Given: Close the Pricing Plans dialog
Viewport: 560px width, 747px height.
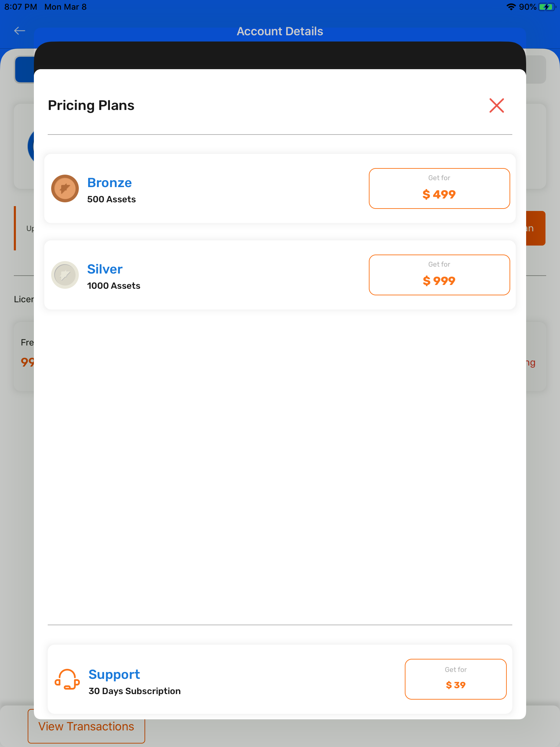Looking at the screenshot, I should (496, 105).
